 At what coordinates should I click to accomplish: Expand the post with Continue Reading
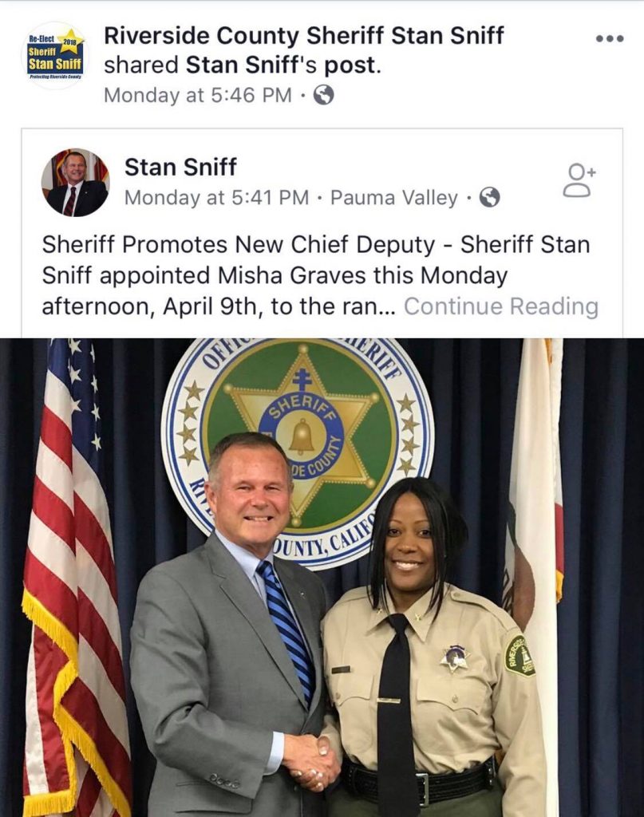coord(501,306)
